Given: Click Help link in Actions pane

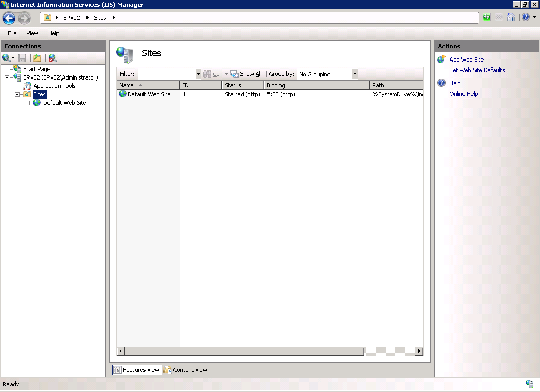Looking at the screenshot, I should tap(455, 83).
